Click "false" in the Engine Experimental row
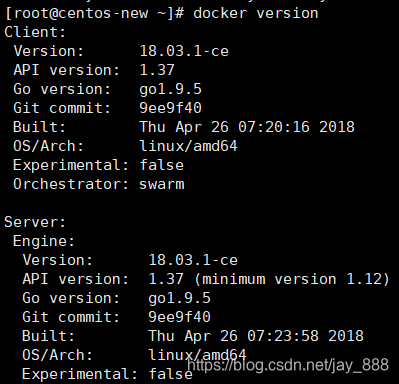Viewport: 399px width, 384px height. pyautogui.click(x=171, y=374)
